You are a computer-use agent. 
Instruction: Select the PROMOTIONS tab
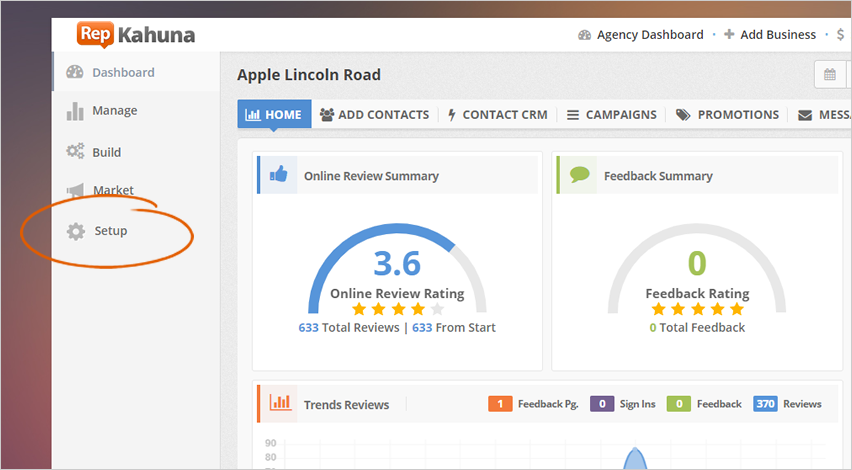[727, 115]
